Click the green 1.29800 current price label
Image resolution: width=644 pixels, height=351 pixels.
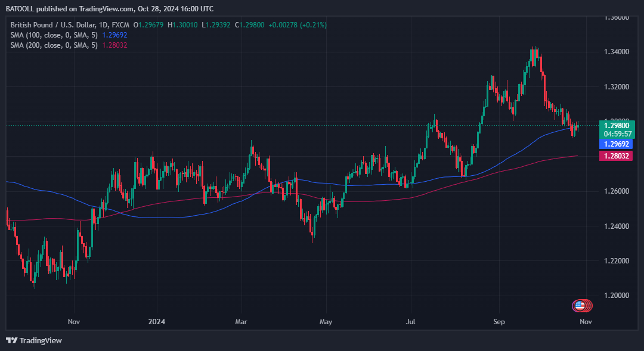(616, 126)
